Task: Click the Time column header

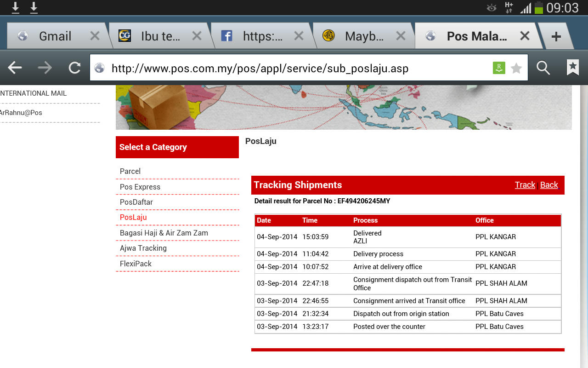Action: tap(310, 220)
